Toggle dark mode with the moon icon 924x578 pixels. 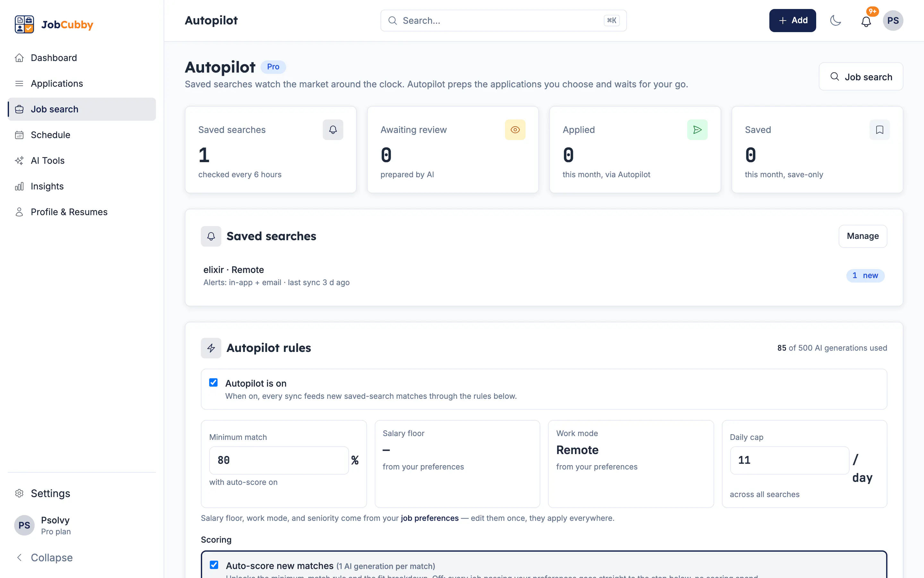tap(835, 21)
